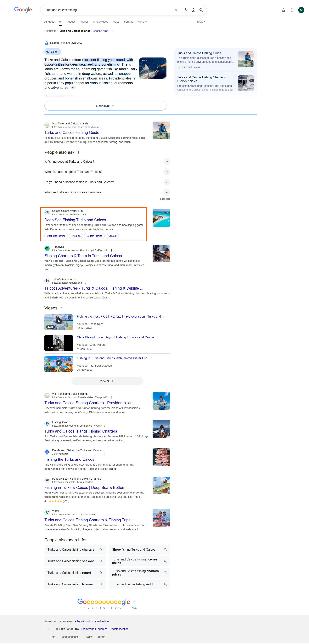Expand 'Is fishing good at Turks and Caicos?'

pos(107,162)
